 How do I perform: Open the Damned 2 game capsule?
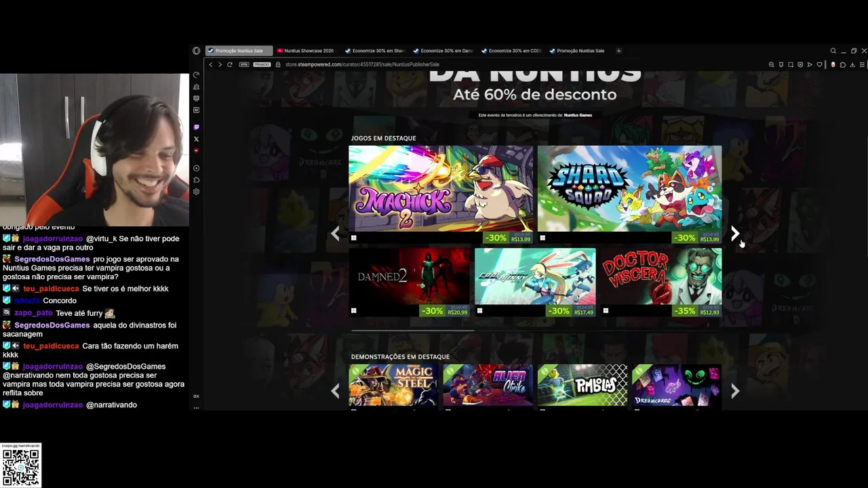point(410,277)
